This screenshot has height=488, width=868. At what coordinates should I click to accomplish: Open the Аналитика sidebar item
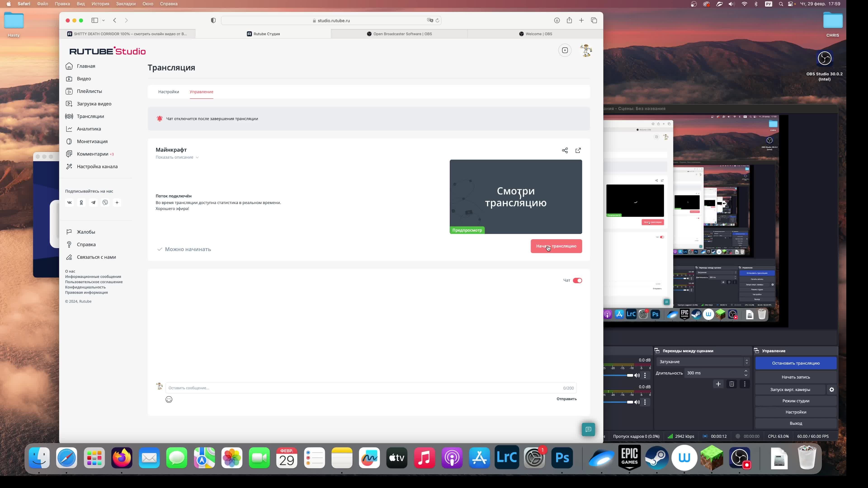point(89,129)
